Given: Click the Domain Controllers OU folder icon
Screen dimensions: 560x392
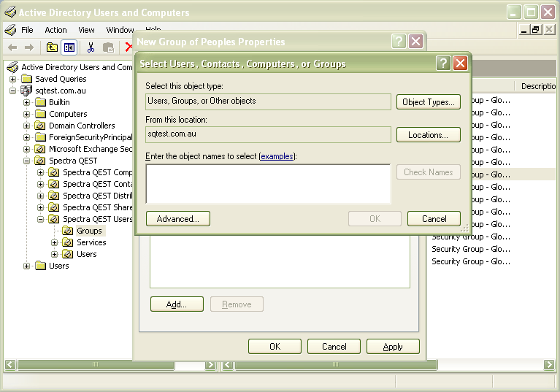Looking at the screenshot, I should (41, 126).
